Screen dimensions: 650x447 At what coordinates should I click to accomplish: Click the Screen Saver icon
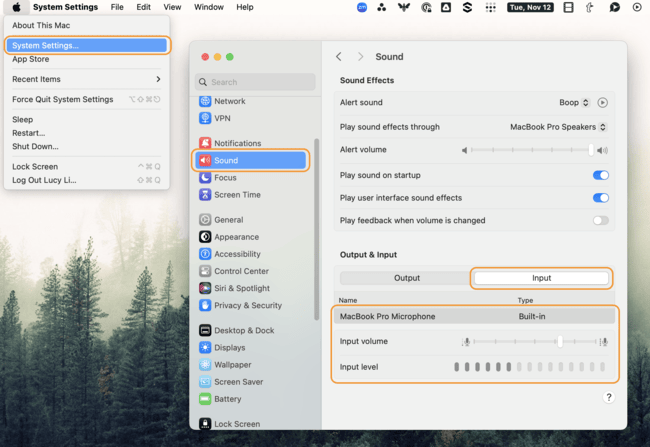(x=205, y=381)
